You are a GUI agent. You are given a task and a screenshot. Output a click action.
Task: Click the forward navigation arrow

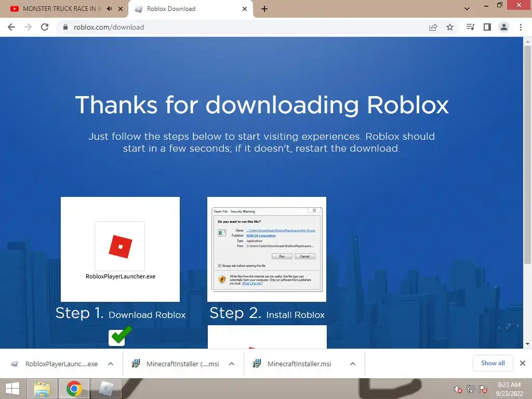(28, 27)
